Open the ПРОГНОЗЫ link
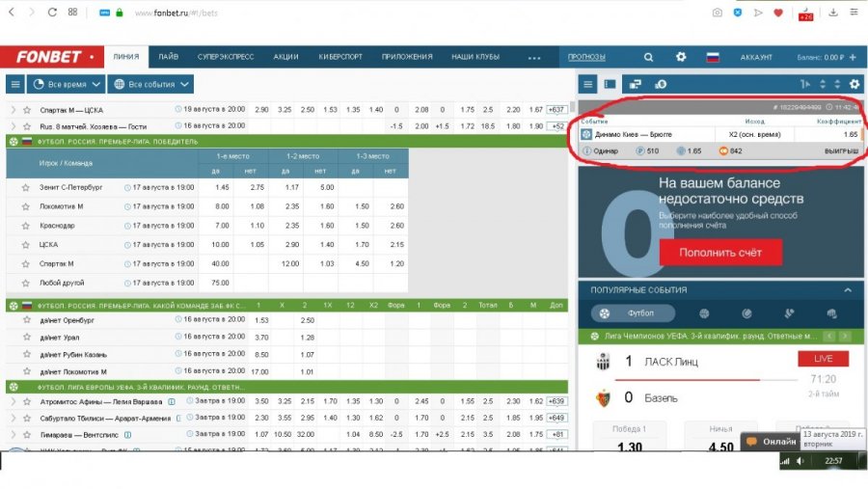This screenshot has width=868, height=489. (x=586, y=57)
